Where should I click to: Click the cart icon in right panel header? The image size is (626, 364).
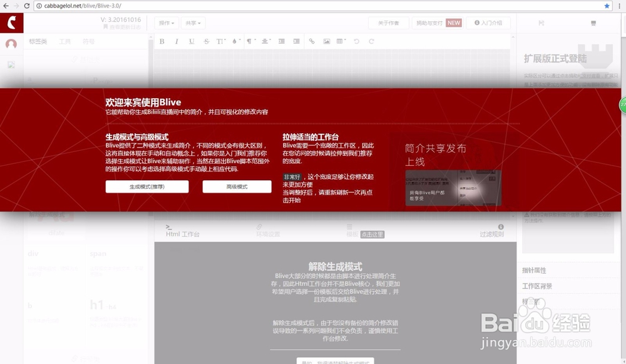click(x=593, y=23)
